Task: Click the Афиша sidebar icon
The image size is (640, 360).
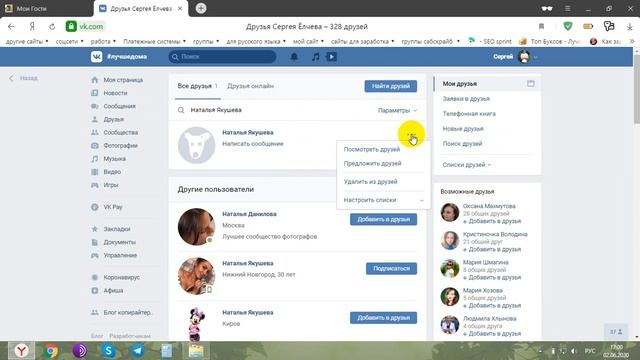Action: (95, 290)
